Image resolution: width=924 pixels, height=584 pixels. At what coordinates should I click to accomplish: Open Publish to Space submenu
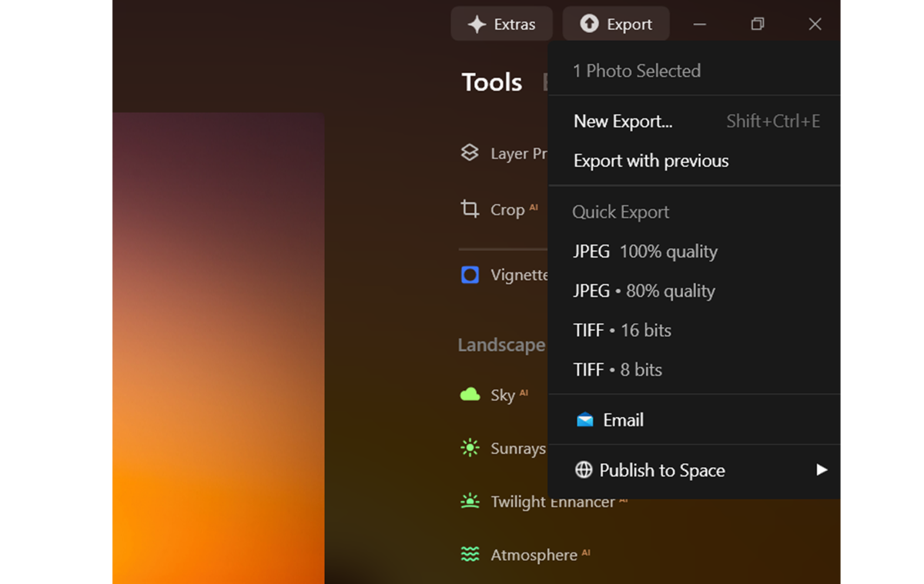tap(694, 470)
